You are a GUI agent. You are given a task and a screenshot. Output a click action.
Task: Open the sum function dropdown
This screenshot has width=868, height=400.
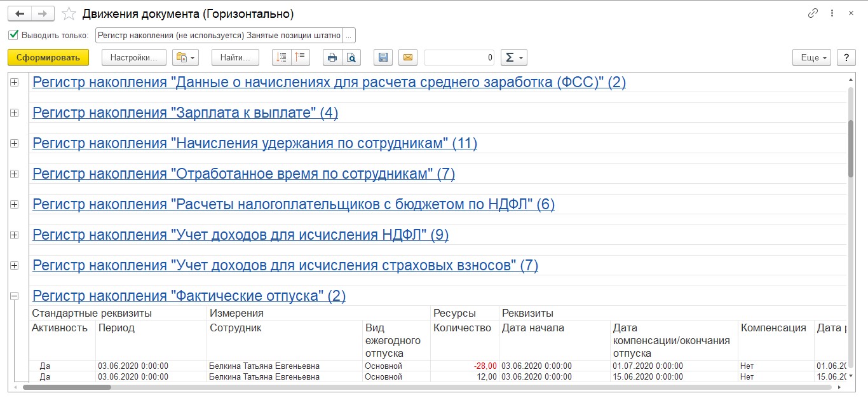click(x=514, y=57)
